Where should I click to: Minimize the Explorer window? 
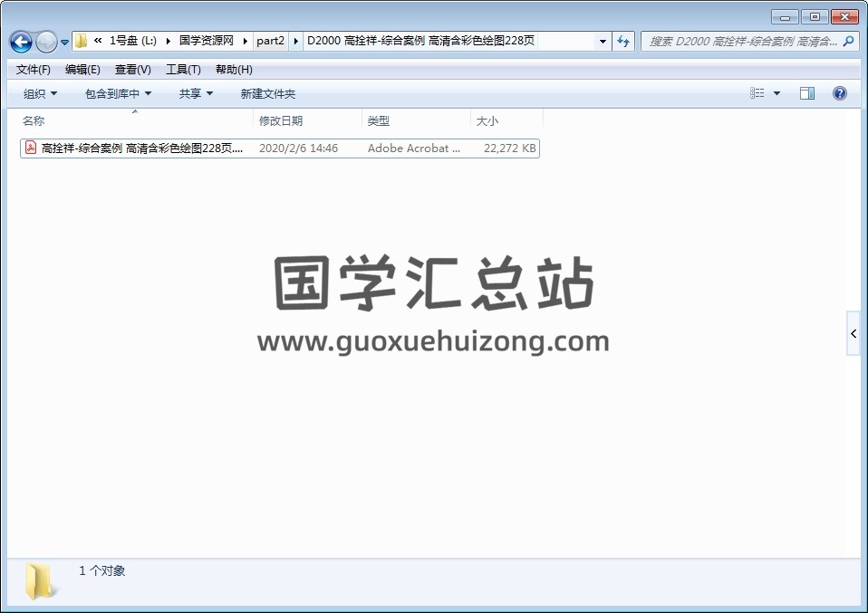coord(785,17)
